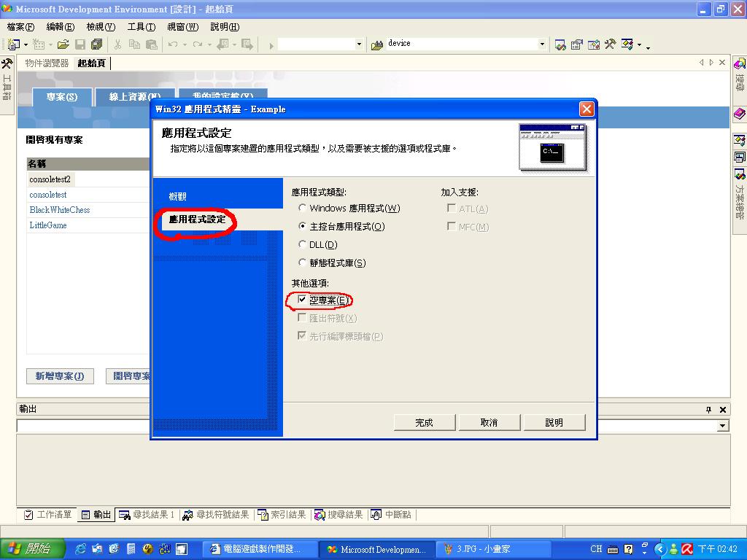Open the Output pane source dropdown
747x560 pixels.
pyautogui.click(x=723, y=426)
